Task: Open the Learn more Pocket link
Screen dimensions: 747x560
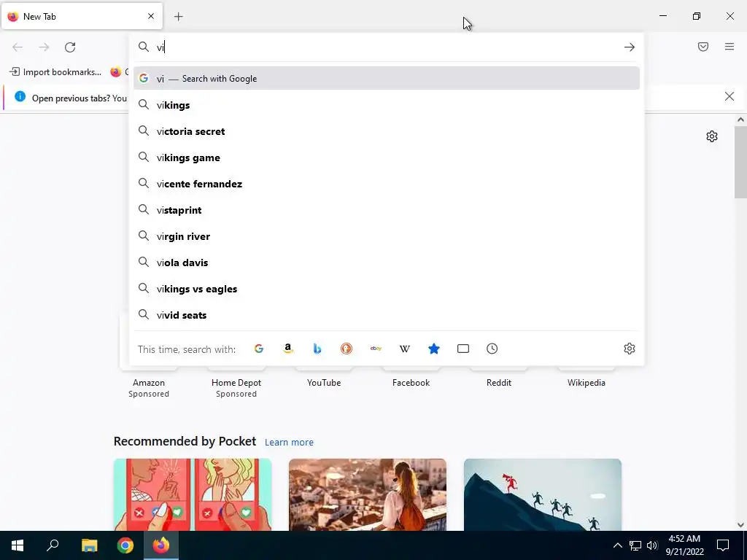Action: pos(289,443)
